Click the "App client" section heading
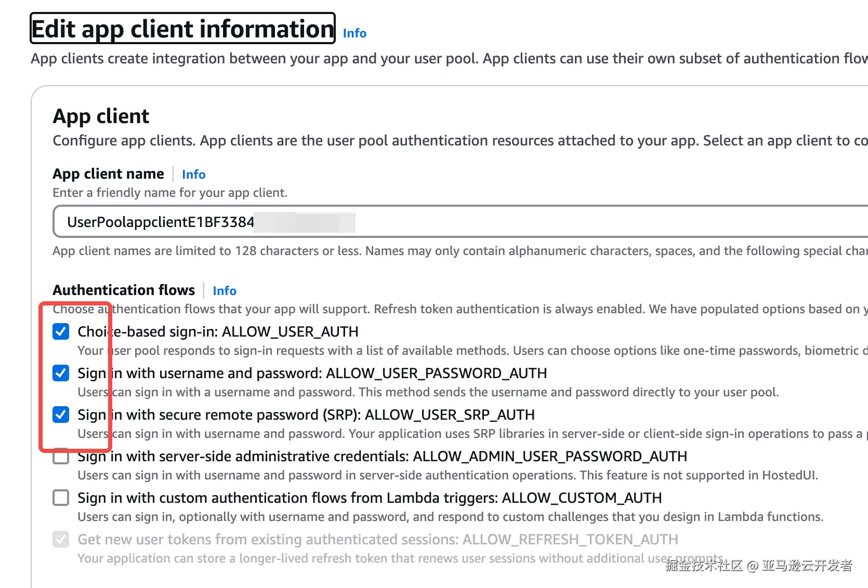This screenshot has width=868, height=588. (x=101, y=116)
